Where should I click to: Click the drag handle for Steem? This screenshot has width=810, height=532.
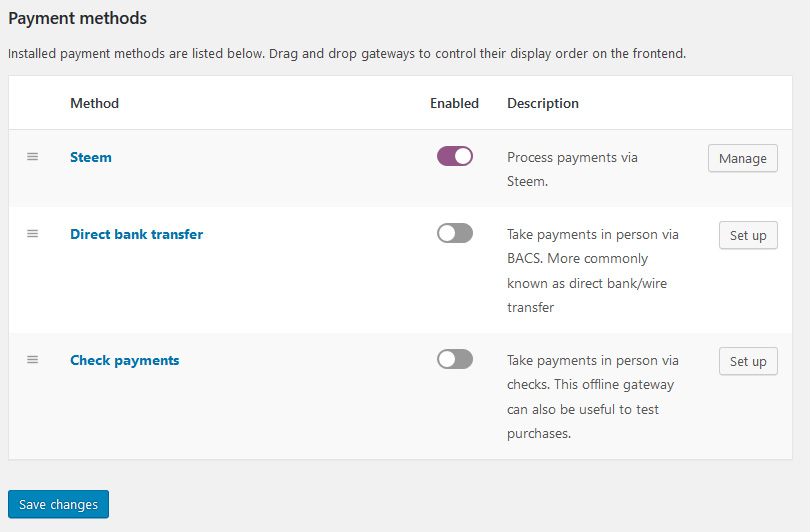32,157
